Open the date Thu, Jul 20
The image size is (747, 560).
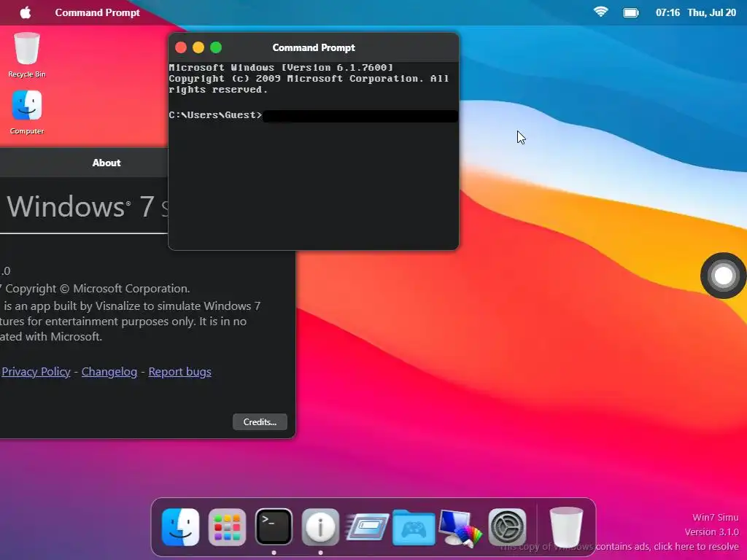pos(712,13)
